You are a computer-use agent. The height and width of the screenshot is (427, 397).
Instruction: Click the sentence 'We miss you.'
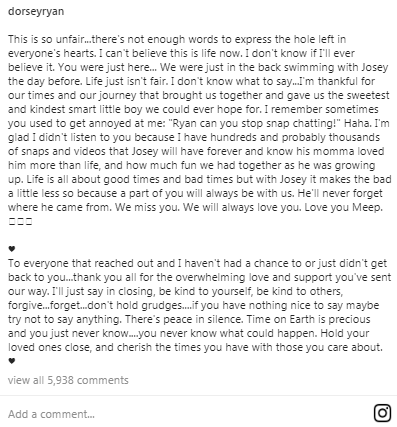(x=147, y=207)
